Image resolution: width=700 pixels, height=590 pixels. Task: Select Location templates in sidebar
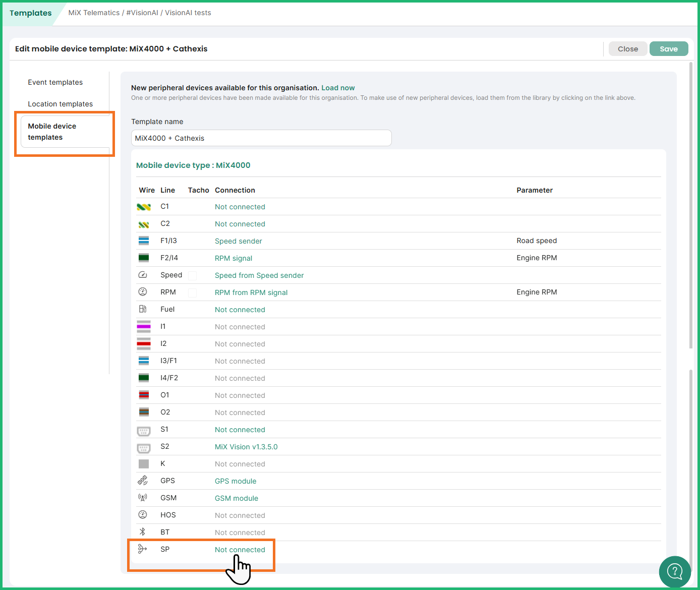(61, 104)
